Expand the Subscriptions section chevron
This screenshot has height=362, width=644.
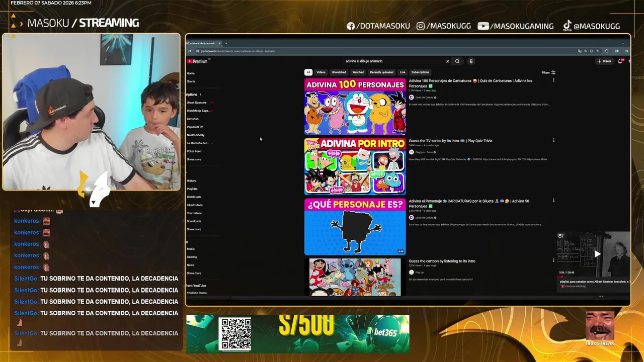pos(200,95)
